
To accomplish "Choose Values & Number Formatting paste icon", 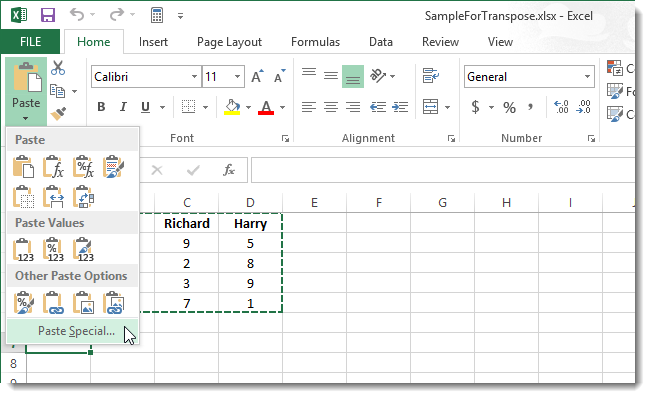I will click(x=53, y=250).
